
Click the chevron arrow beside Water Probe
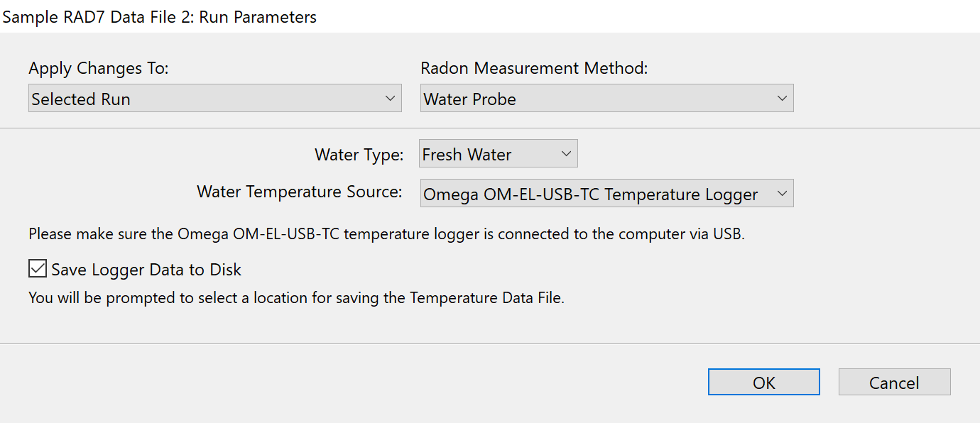tap(781, 99)
